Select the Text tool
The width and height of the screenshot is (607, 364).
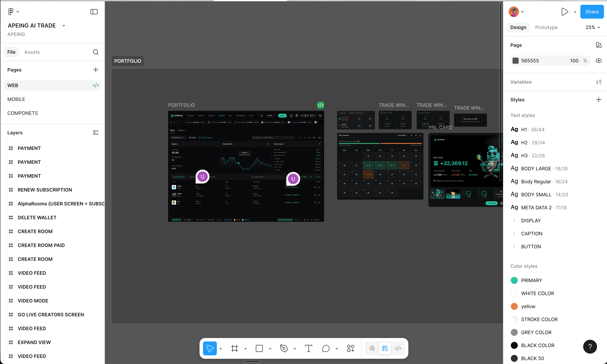click(x=308, y=348)
